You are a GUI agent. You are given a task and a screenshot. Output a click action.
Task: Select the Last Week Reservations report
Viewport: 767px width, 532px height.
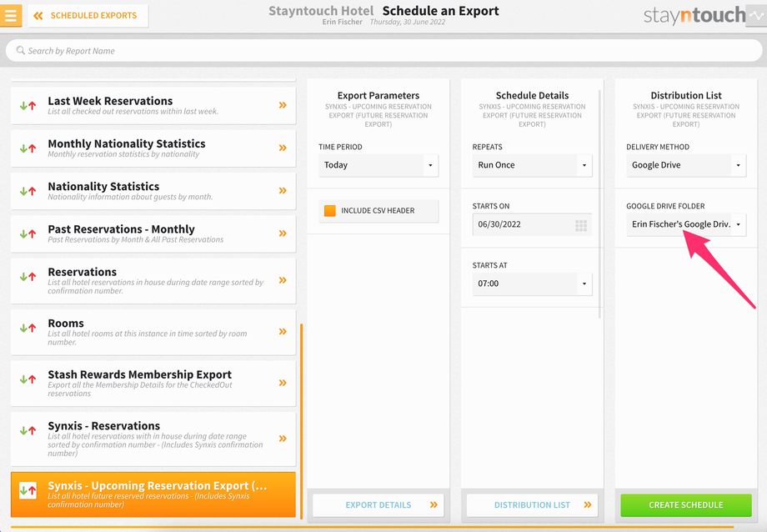153,105
